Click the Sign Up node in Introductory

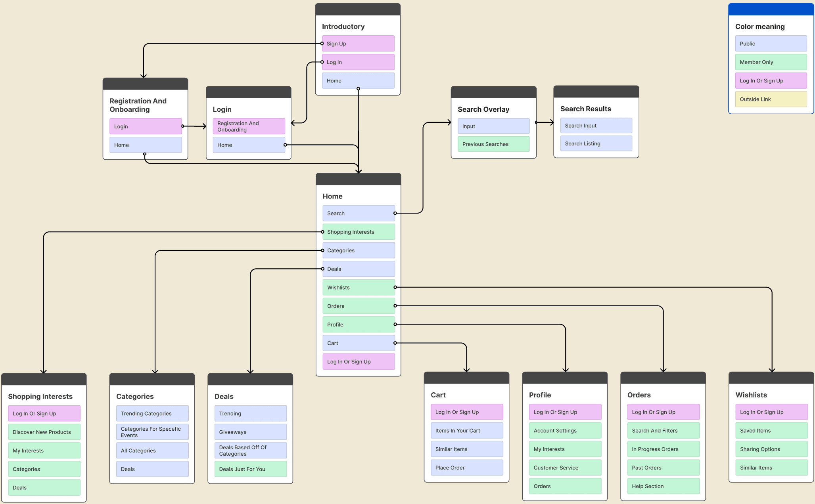358,44
